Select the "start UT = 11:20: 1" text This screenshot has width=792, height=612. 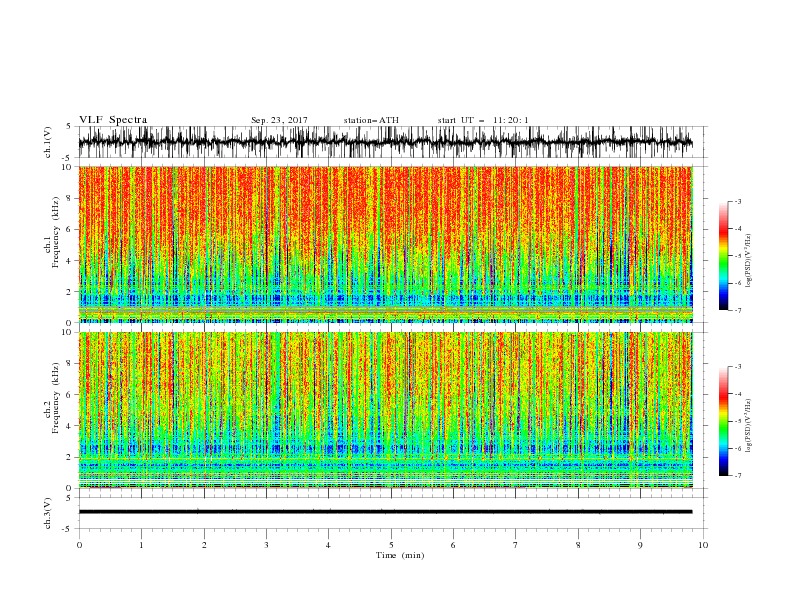(483, 120)
